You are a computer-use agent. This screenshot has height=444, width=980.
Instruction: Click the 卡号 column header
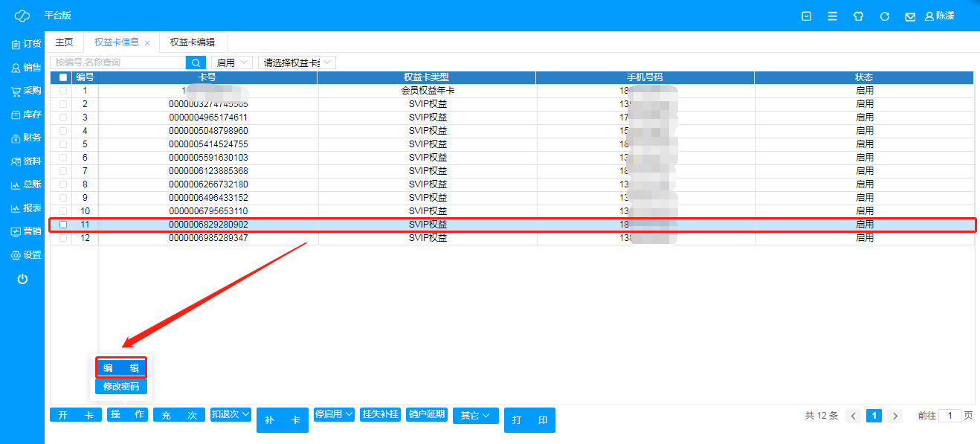pyautogui.click(x=207, y=77)
